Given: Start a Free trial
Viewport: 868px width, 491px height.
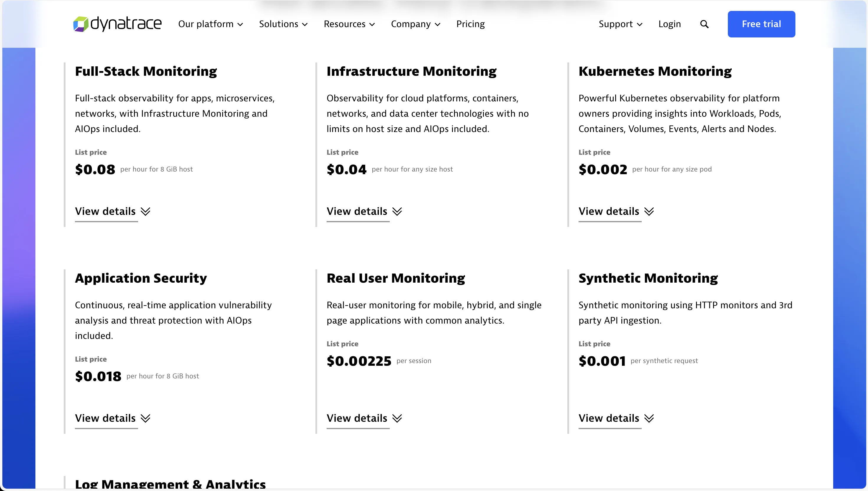Looking at the screenshot, I should 761,24.
